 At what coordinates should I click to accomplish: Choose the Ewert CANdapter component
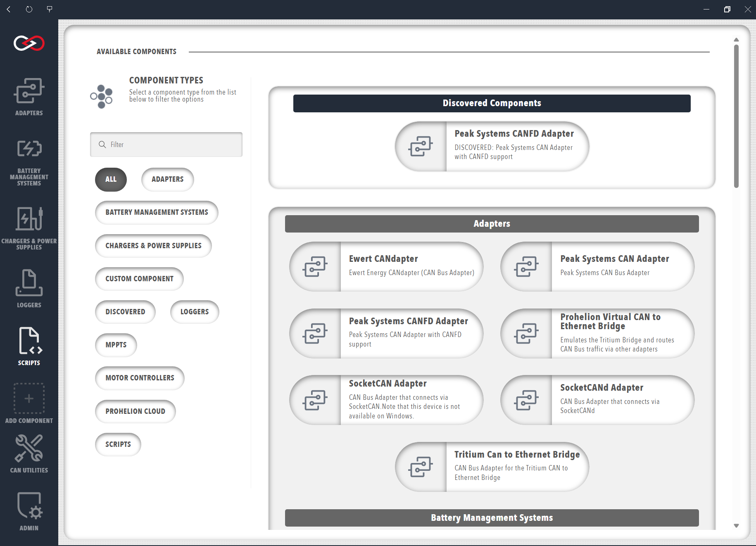point(386,266)
